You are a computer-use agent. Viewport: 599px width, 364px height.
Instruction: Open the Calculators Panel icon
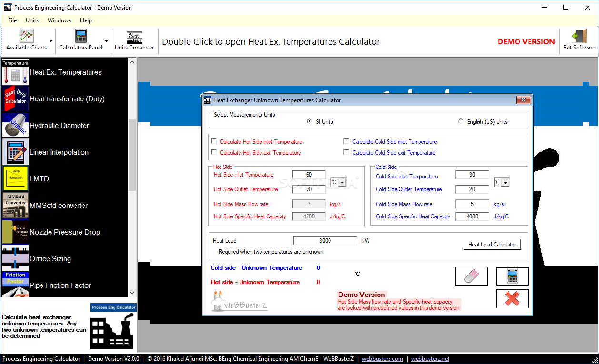tap(81, 36)
